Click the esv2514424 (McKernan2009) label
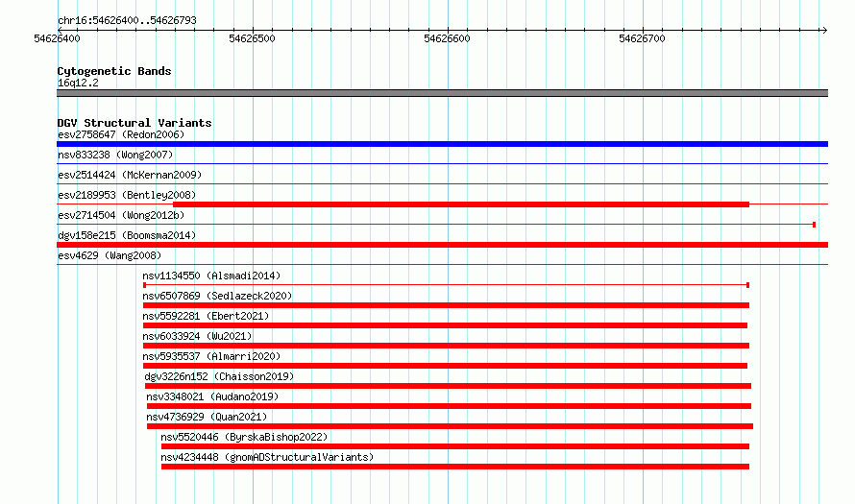The width and height of the screenshot is (855, 504). [x=130, y=175]
